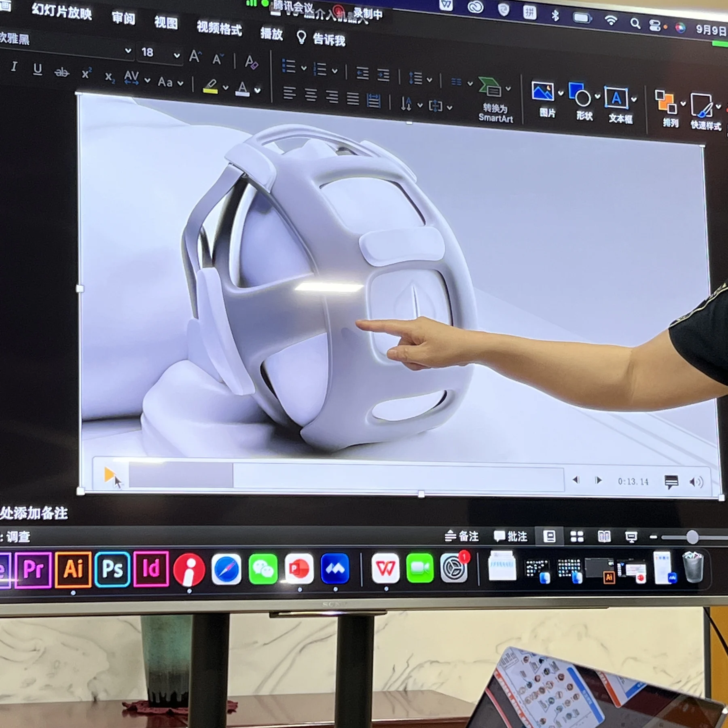Open the font color arrow dropdown
The height and width of the screenshot is (728, 728).
257,91
